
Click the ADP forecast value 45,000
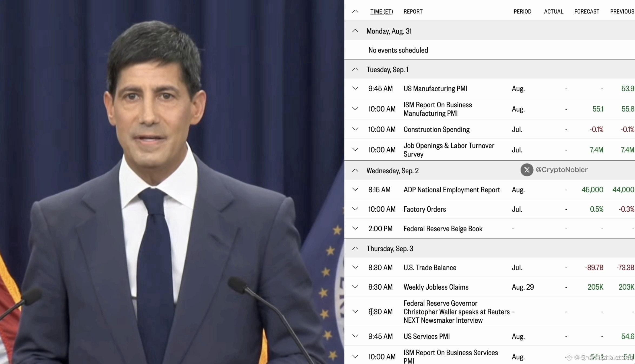click(x=592, y=190)
